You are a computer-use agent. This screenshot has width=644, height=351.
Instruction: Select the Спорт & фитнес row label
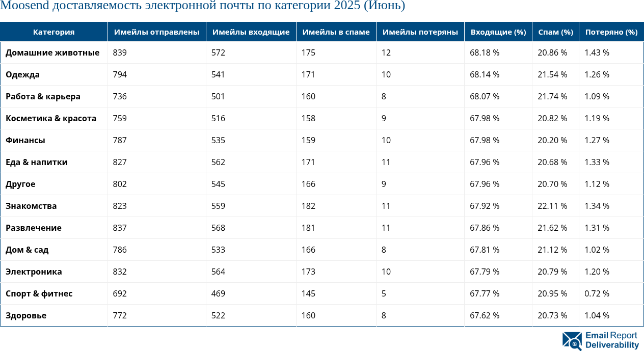(39, 293)
